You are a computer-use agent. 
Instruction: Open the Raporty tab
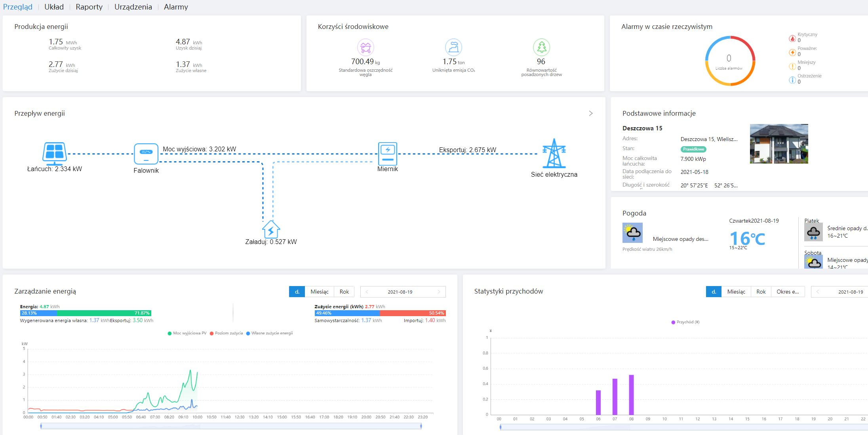click(89, 7)
